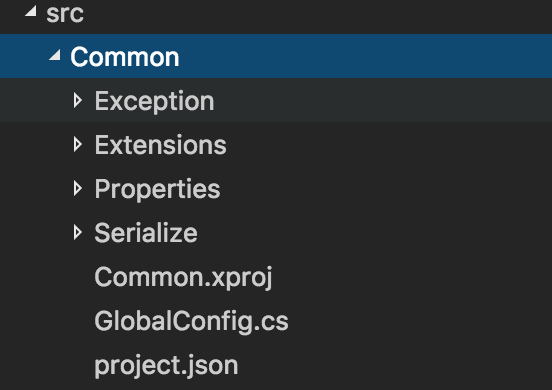Click blank area right of GlobalConfig.cs
This screenshot has width=552, height=390.
(x=420, y=320)
